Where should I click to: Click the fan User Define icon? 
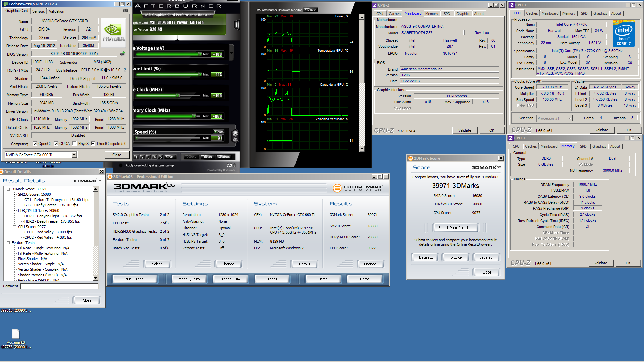point(235,136)
